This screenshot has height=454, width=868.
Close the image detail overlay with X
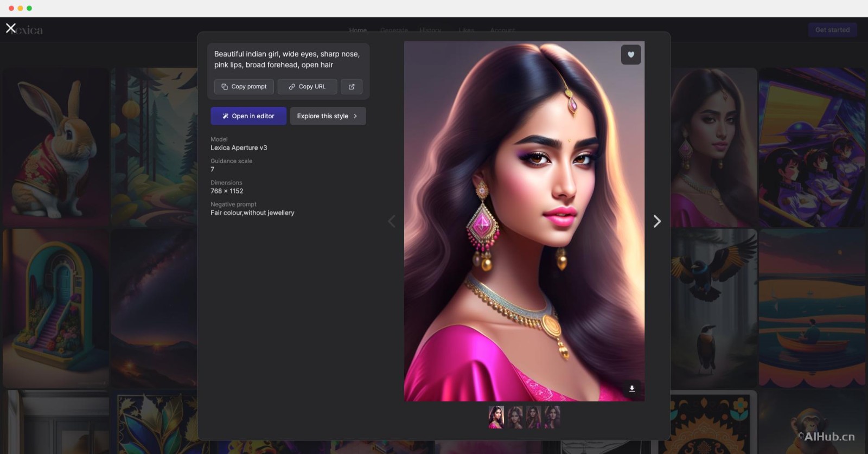pyautogui.click(x=11, y=28)
